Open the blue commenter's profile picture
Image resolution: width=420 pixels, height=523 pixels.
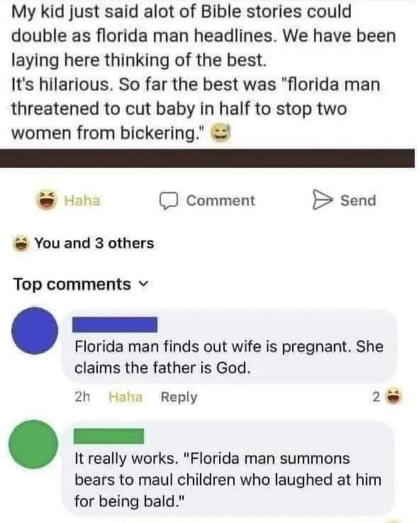(x=35, y=330)
